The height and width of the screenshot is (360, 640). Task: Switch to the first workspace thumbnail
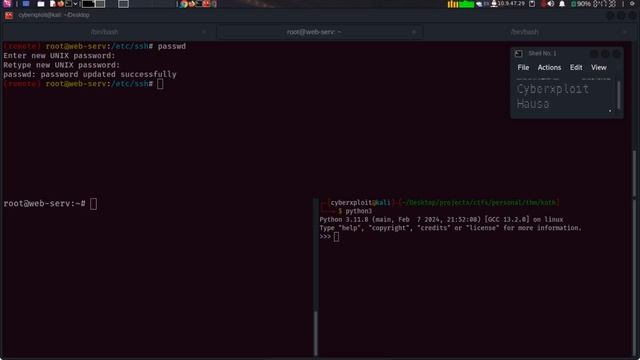(x=88, y=4)
